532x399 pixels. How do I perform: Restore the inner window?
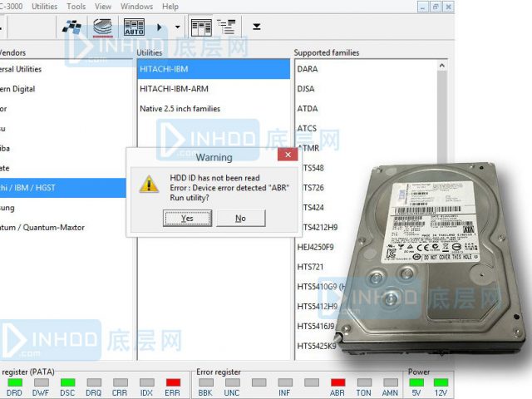(436, 7)
